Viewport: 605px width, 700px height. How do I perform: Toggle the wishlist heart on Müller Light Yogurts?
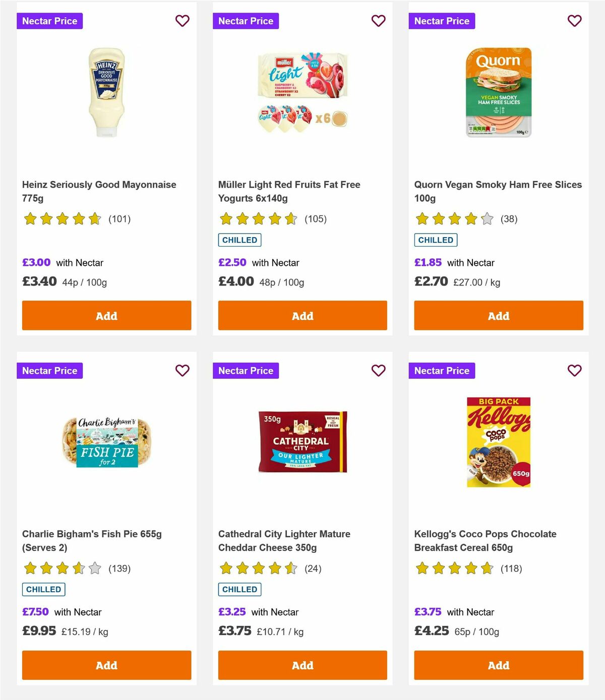point(378,21)
